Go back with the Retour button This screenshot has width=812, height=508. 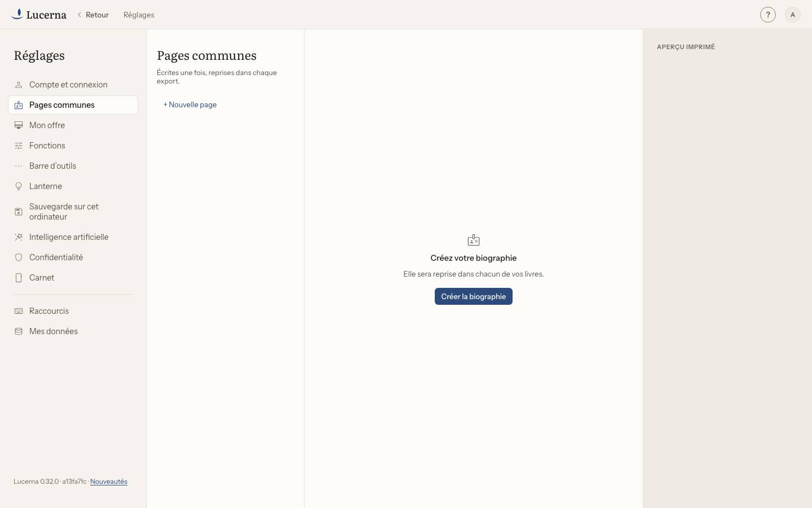pyautogui.click(x=93, y=15)
